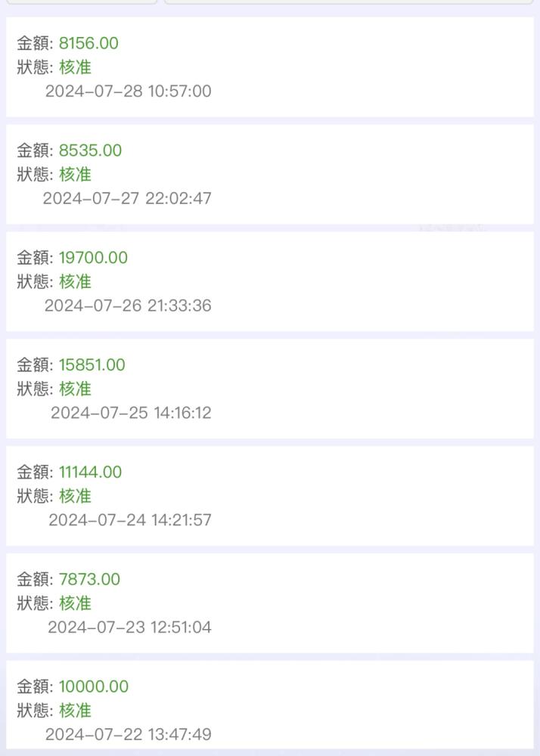
Task: Select the 2024-07-28 10:57:00 timestamp
Action: pos(129,91)
